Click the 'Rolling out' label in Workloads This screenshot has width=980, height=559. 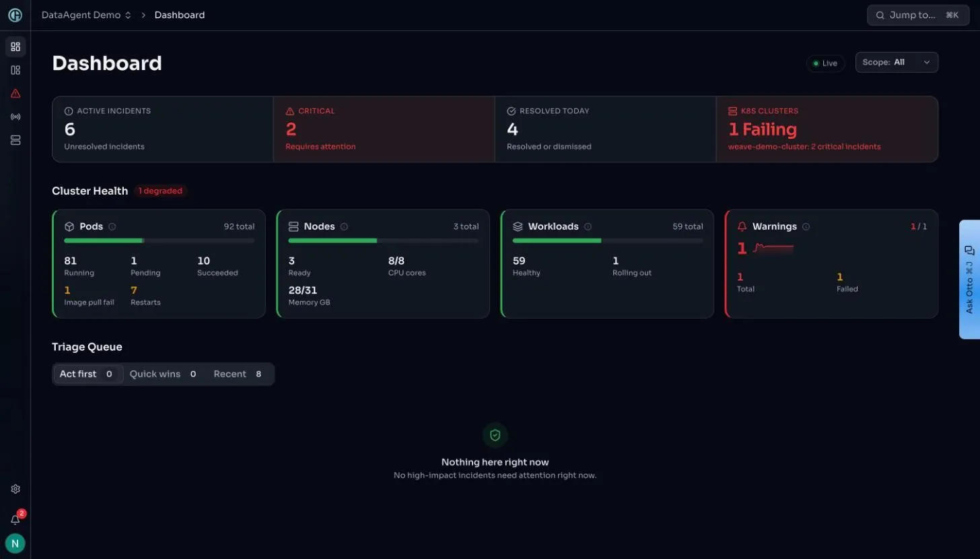tap(632, 273)
